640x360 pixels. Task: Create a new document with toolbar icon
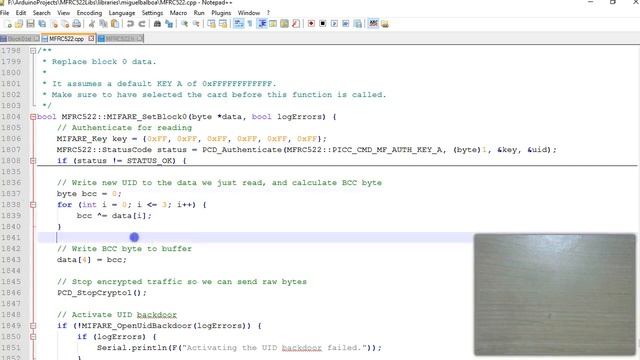(8, 24)
